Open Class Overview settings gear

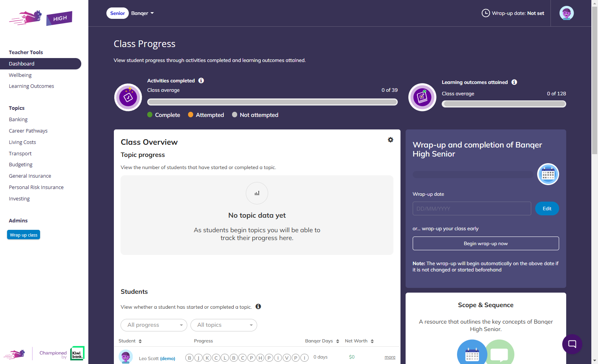390,140
